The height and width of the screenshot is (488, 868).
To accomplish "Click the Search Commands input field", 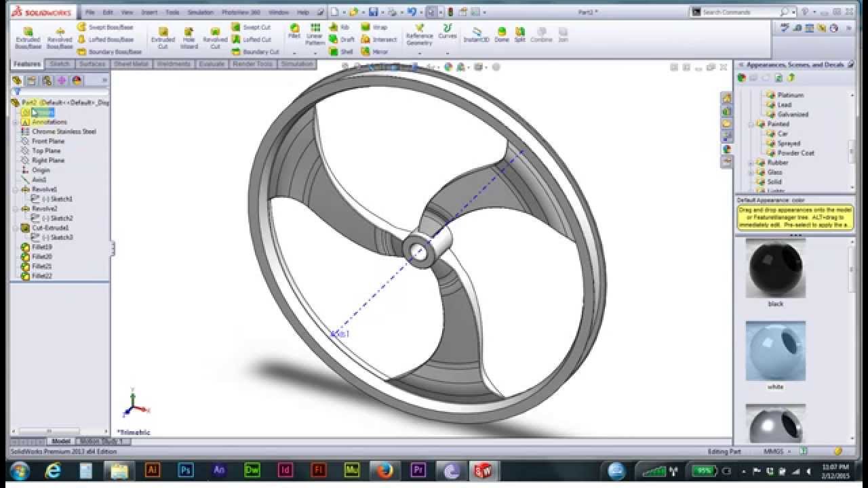I will (741, 12).
